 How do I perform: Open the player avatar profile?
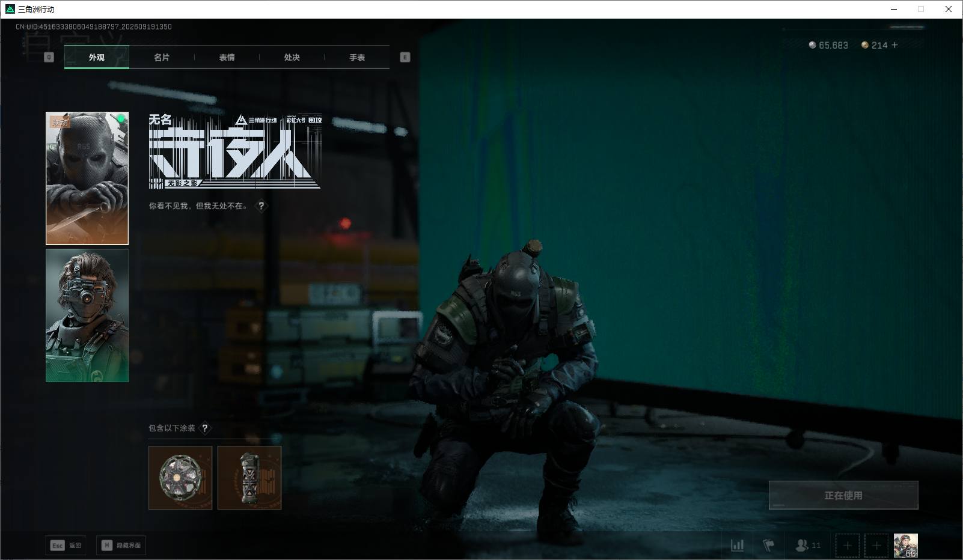coord(906,546)
